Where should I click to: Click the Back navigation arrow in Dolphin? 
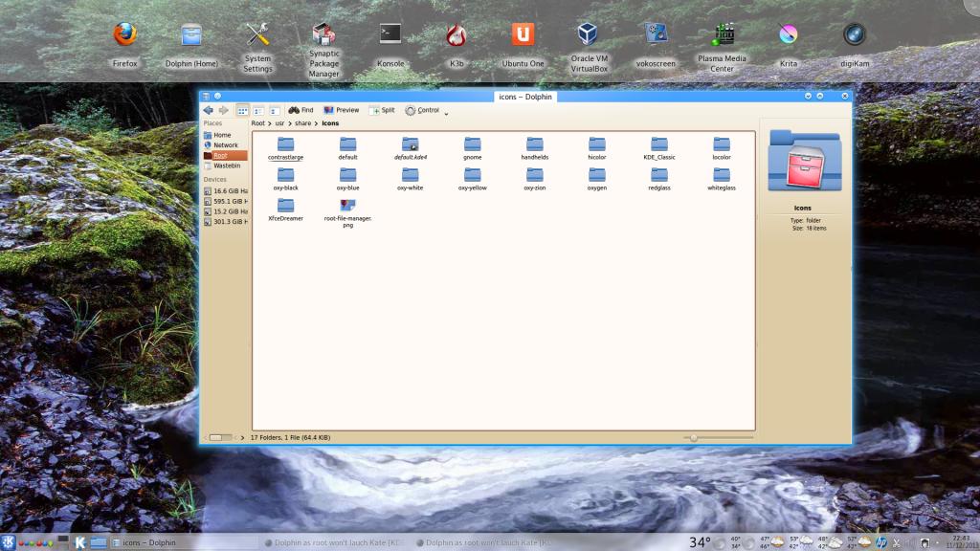(209, 110)
